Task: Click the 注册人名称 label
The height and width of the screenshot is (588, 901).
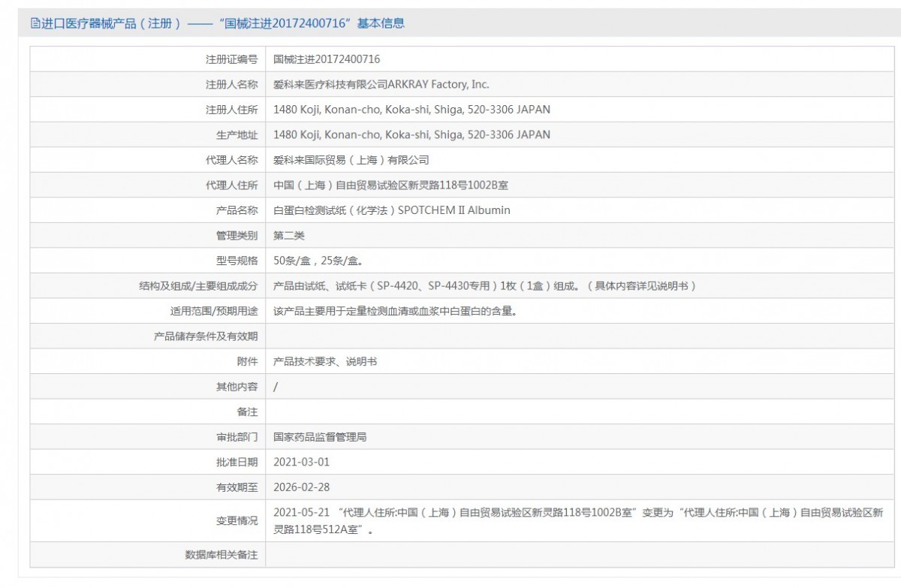Action: 232,84
